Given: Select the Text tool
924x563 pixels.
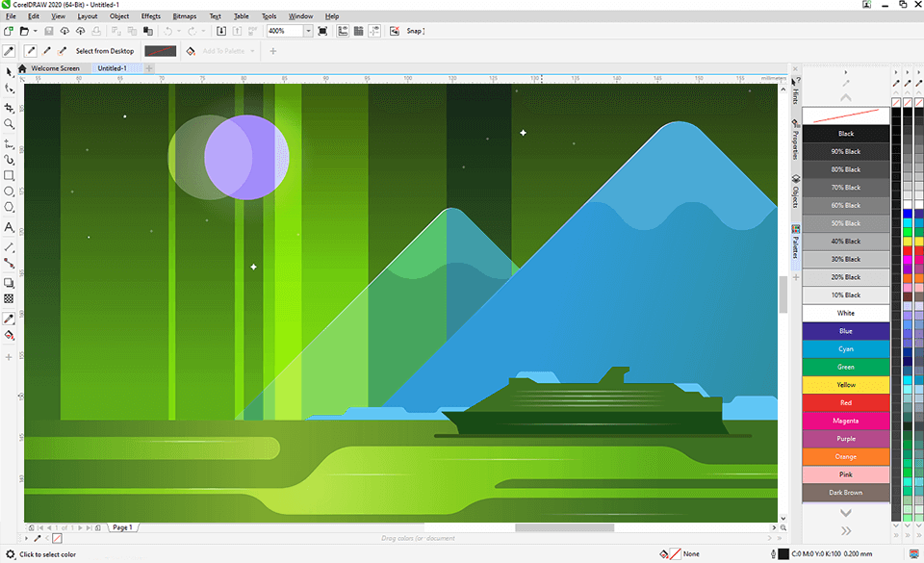Looking at the screenshot, I should (10, 228).
